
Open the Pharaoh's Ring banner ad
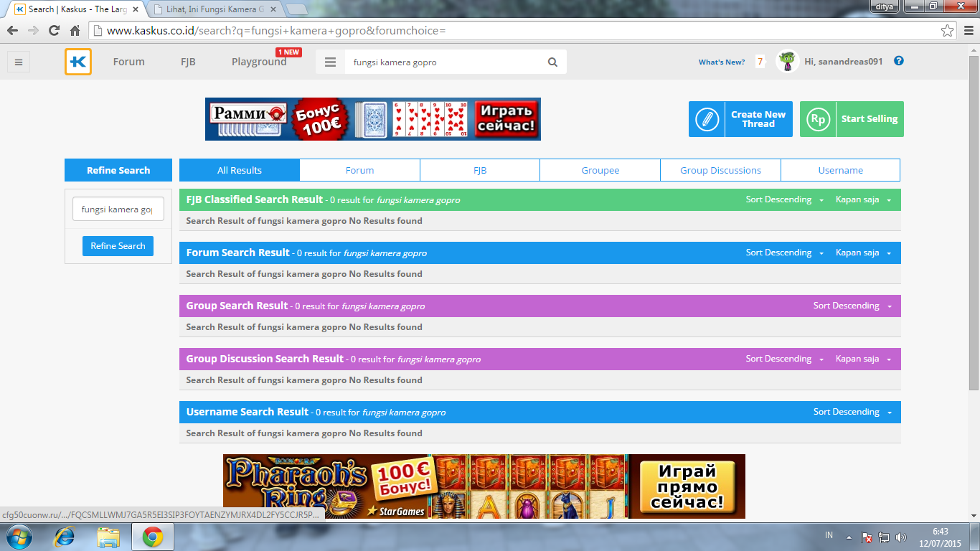[484, 486]
